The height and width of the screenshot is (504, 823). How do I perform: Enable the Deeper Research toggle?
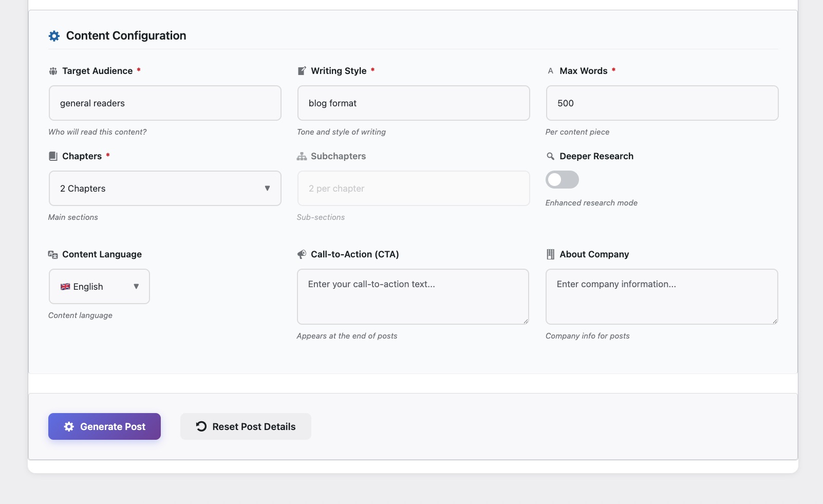[x=562, y=180]
